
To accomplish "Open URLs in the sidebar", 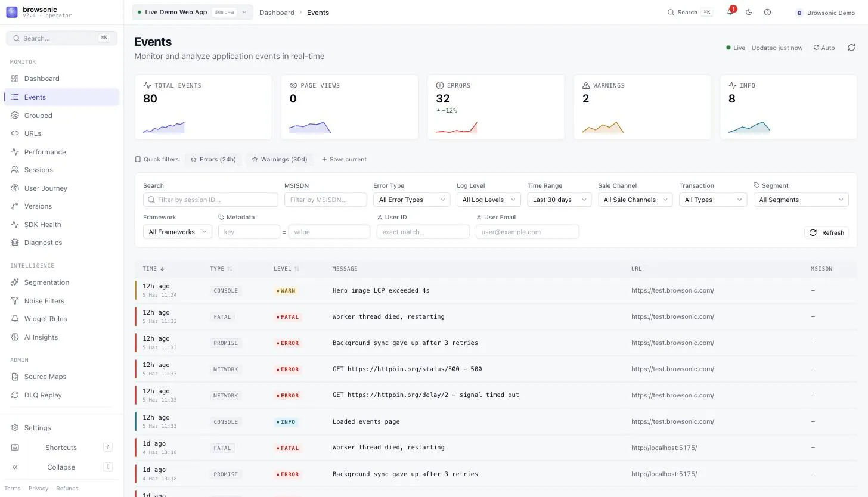I will [x=61, y=133].
